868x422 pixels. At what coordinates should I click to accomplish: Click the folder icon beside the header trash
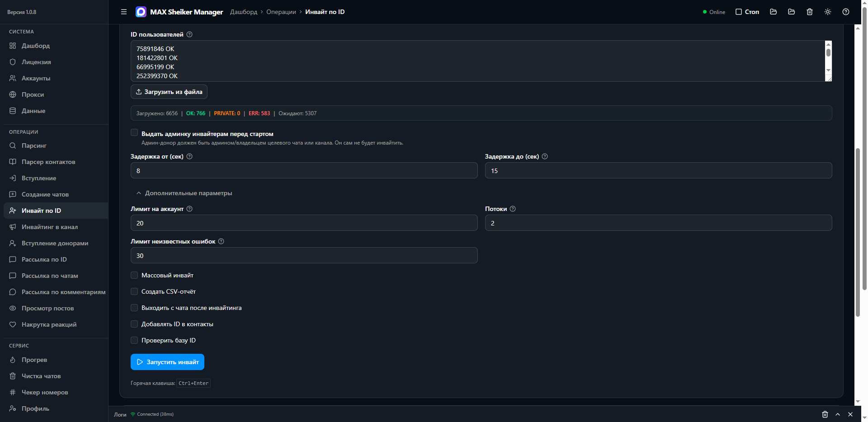point(792,12)
